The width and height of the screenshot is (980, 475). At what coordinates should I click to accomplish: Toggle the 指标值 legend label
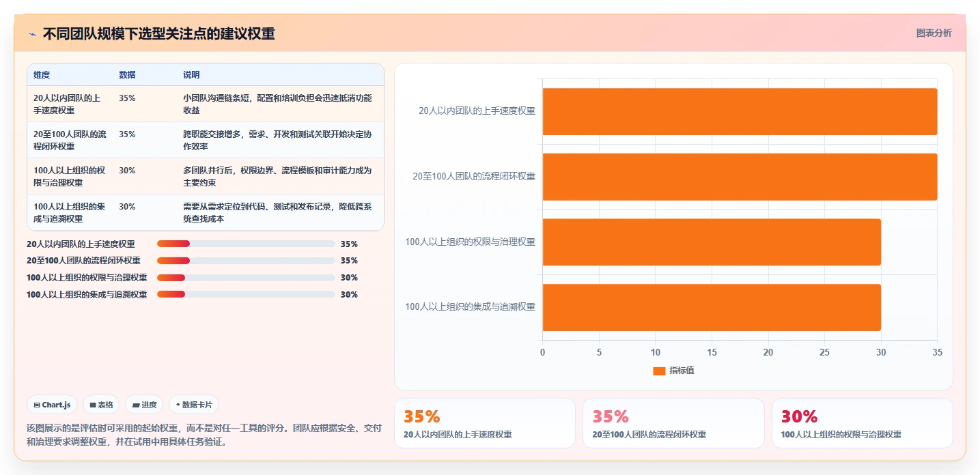click(x=682, y=371)
